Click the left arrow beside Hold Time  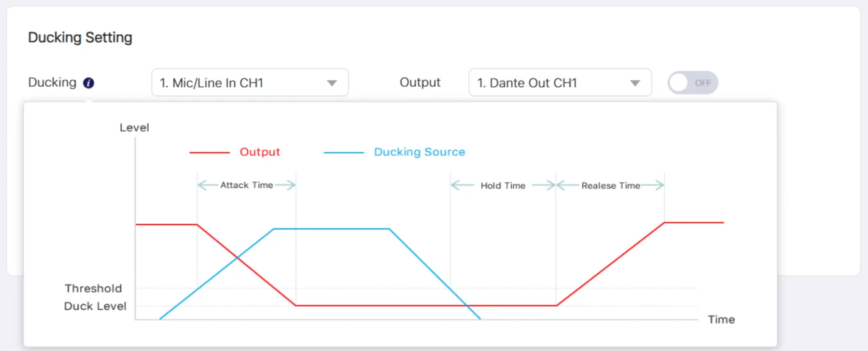click(462, 185)
